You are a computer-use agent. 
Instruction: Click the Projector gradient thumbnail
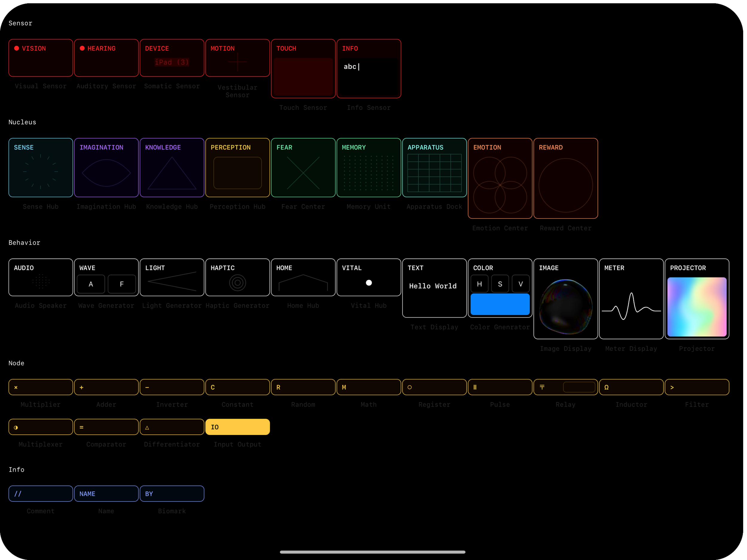(x=697, y=307)
